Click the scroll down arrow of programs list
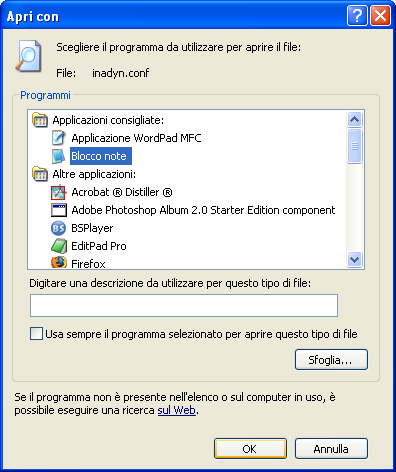The image size is (396, 472). [354, 259]
